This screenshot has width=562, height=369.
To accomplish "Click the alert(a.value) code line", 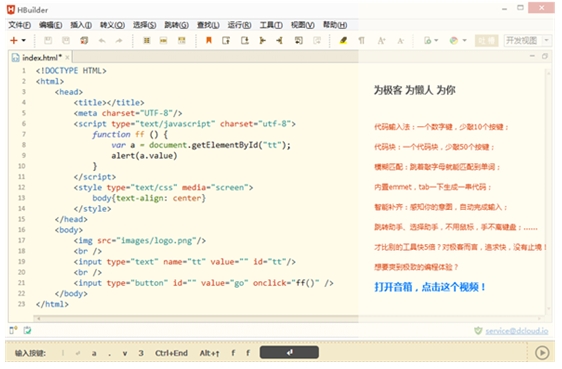I will (144, 156).
